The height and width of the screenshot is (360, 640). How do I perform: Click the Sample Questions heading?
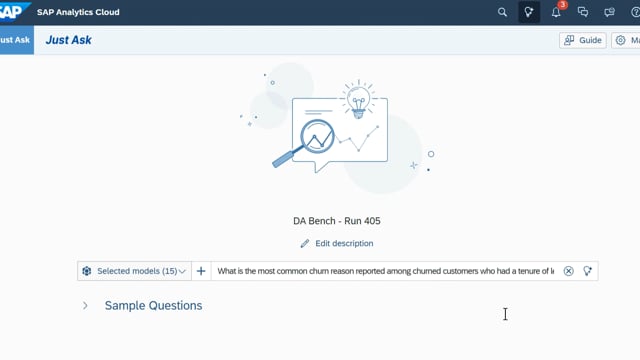point(153,305)
